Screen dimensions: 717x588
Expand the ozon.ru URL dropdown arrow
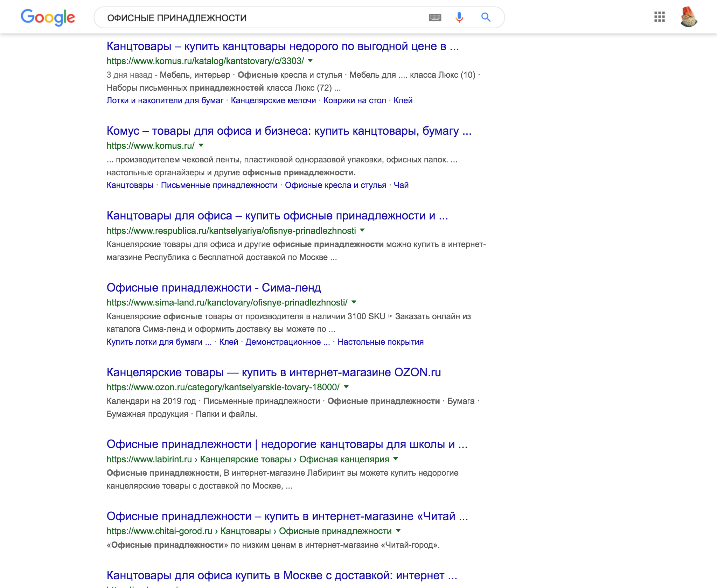(346, 387)
